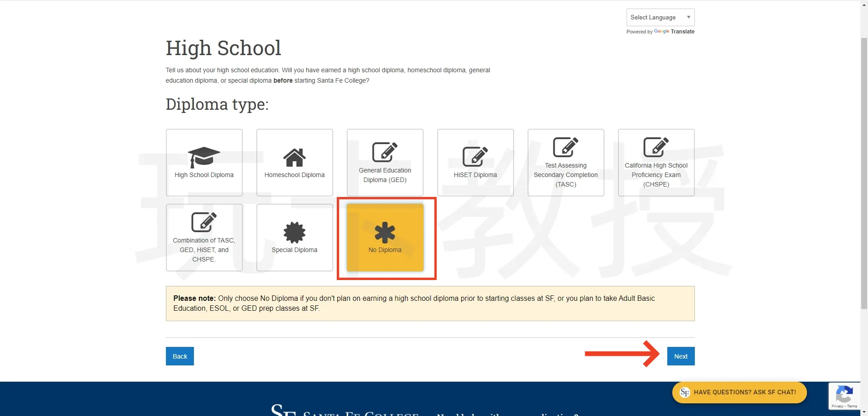
Task: Select the Special Diploma badge icon
Action: pyautogui.click(x=294, y=233)
